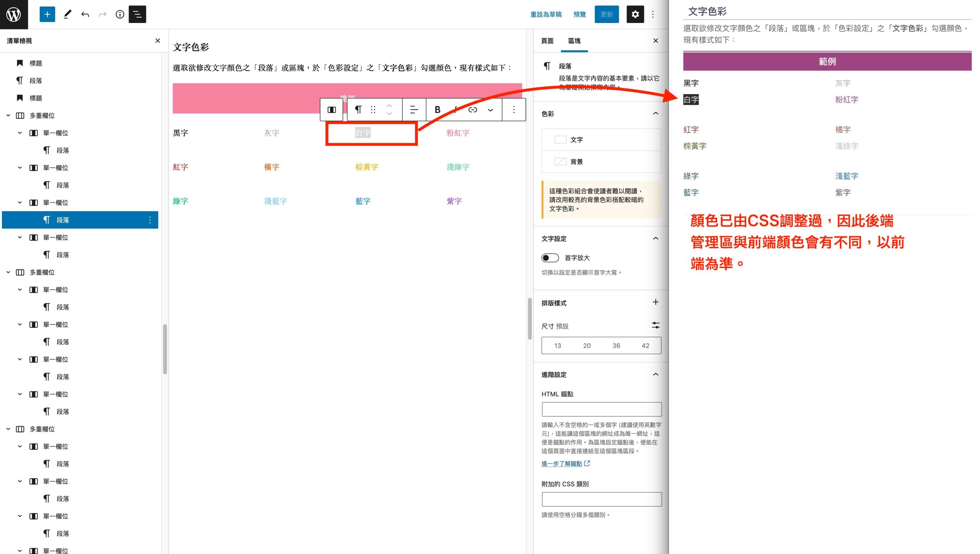Screen dimensions: 980x554
Task: Open more rich text controls dropdown
Action: 490,110
